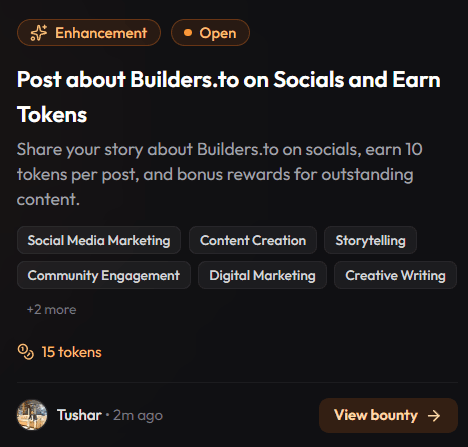Pick the Digital Marketing tag
The image size is (468, 447).
(262, 275)
